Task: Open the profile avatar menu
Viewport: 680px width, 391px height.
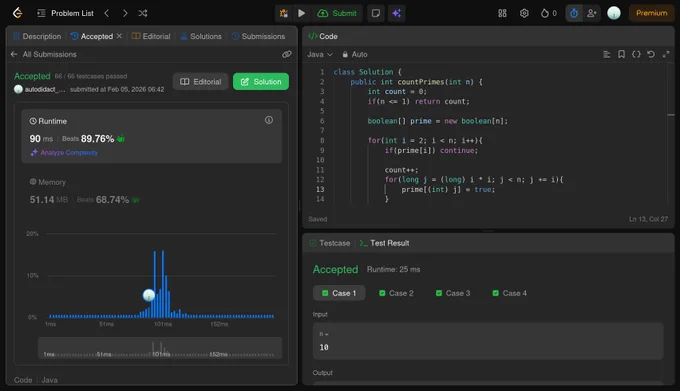Action: [x=614, y=13]
